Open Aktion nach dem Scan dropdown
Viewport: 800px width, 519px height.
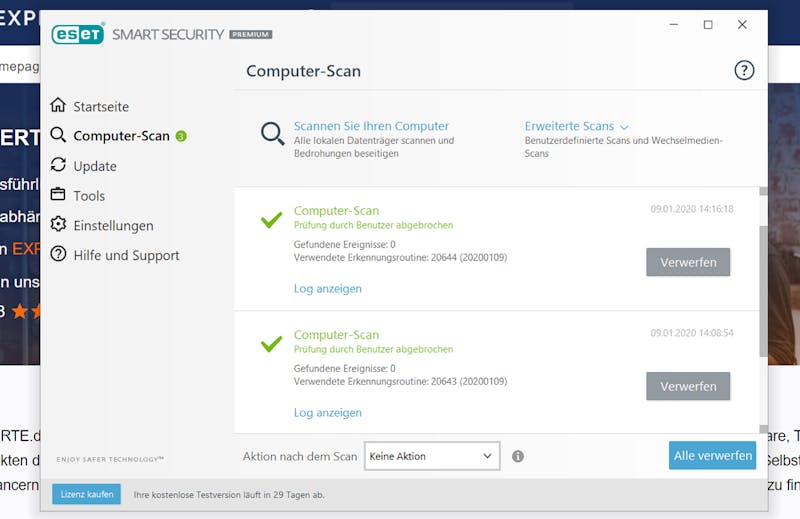tap(432, 456)
